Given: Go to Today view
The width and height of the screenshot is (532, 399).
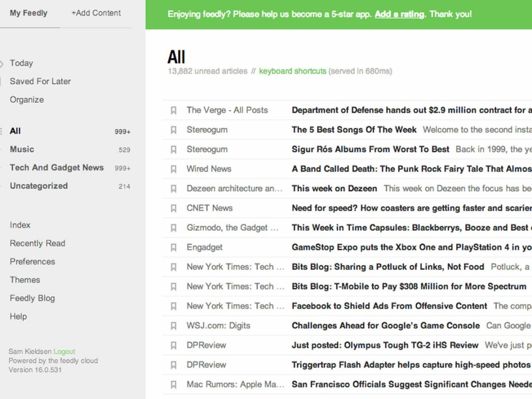Looking at the screenshot, I should pos(21,63).
